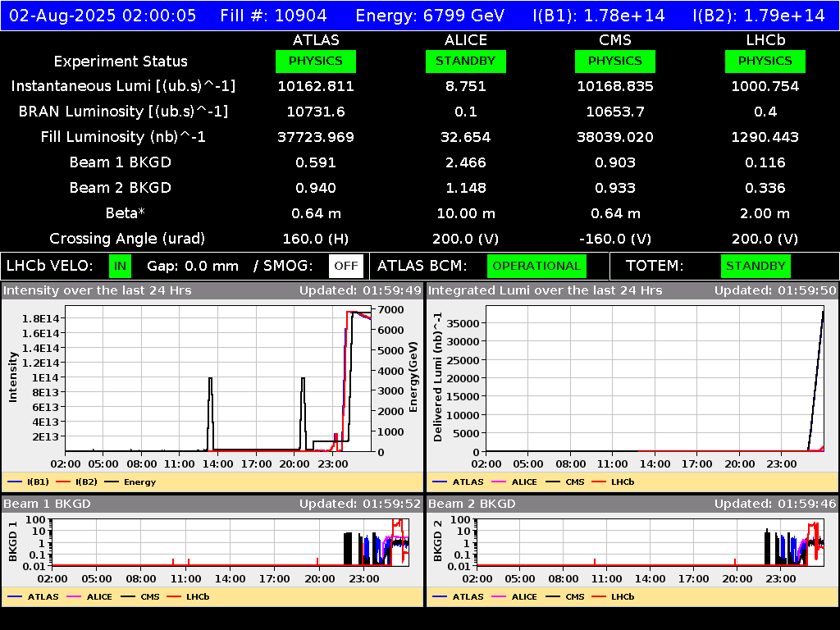Click ATLAS legend entry in Beam 1 BKGD chart
Screen dimensions: 840x630
(33, 596)
